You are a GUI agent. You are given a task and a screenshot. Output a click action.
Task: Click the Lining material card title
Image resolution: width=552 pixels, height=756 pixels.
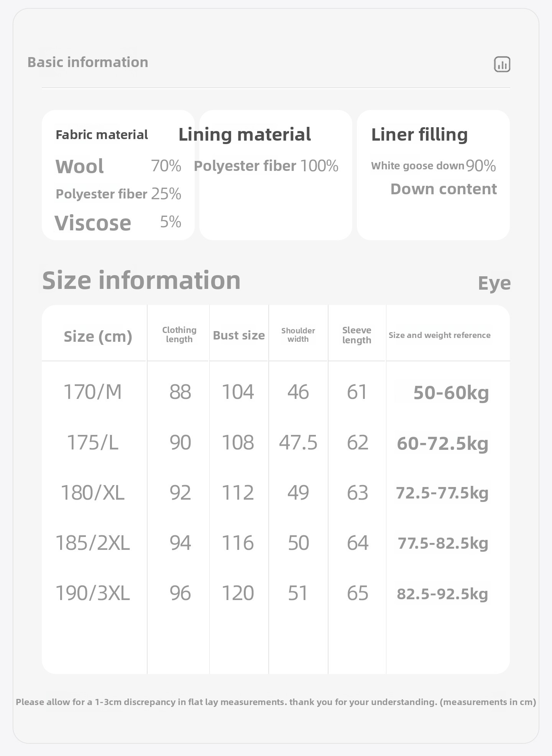point(245,134)
